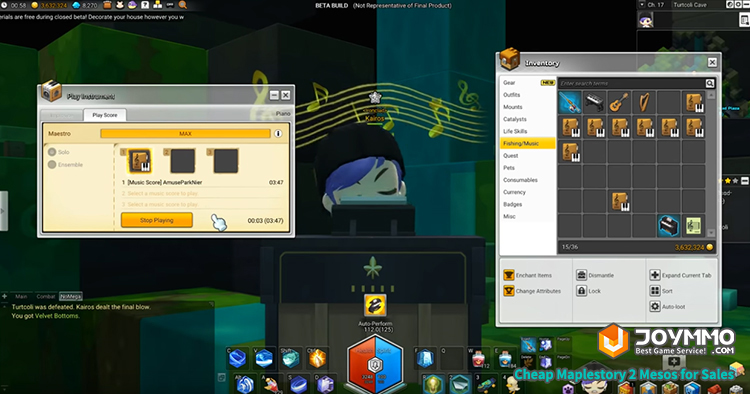Viewport: 750px width, 394px height.
Task: Select the keyboard instrument item in inventory
Action: (595, 103)
